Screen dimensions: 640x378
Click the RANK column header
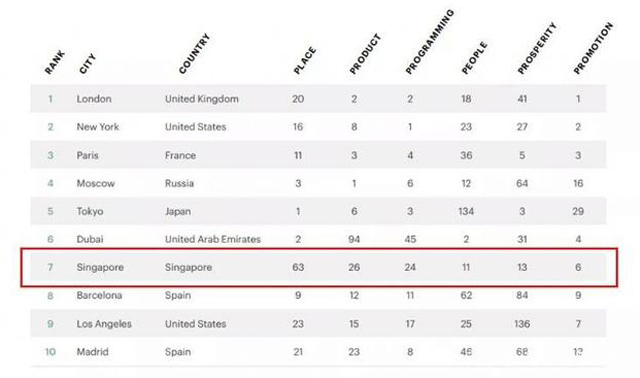(x=55, y=62)
